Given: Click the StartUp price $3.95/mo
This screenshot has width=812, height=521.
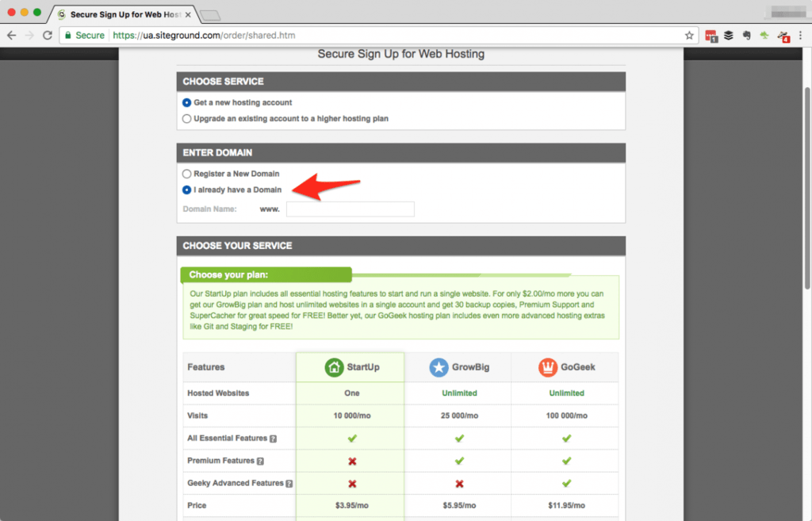Looking at the screenshot, I should point(351,505).
